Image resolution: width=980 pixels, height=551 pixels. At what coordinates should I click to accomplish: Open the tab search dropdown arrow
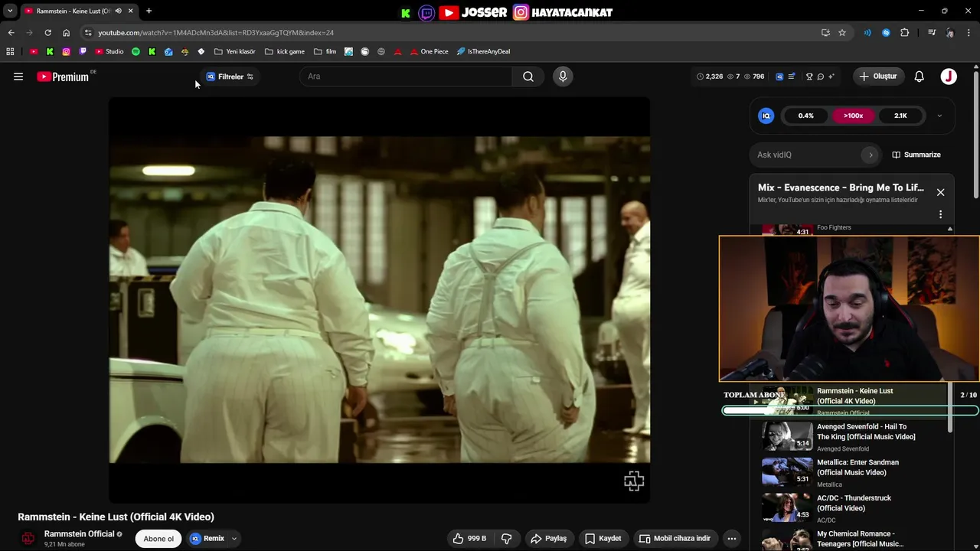pyautogui.click(x=10, y=11)
